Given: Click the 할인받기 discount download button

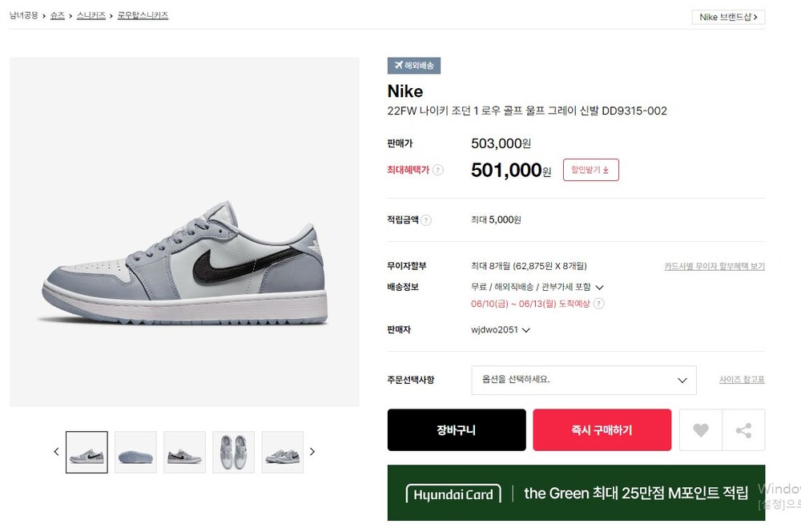Looking at the screenshot, I should coord(590,170).
